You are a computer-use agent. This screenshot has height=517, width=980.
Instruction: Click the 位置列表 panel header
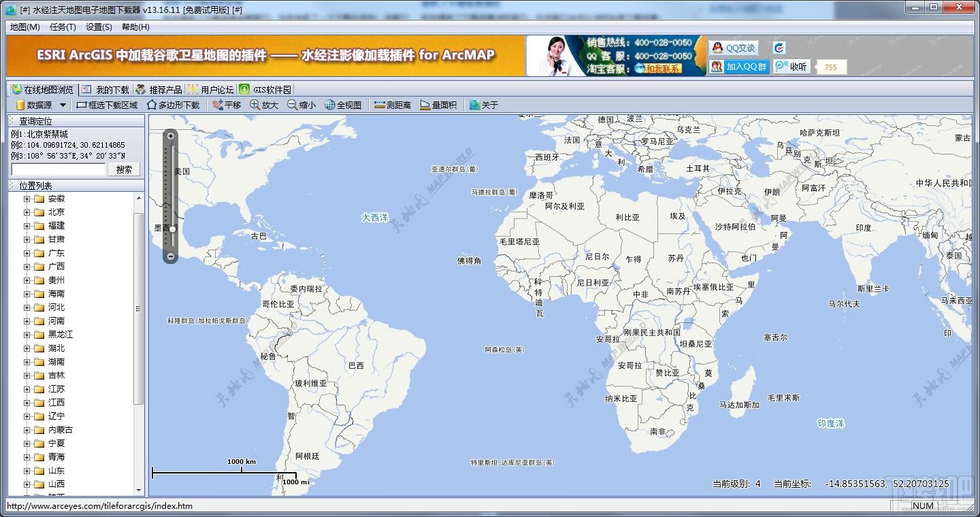pos(76,186)
